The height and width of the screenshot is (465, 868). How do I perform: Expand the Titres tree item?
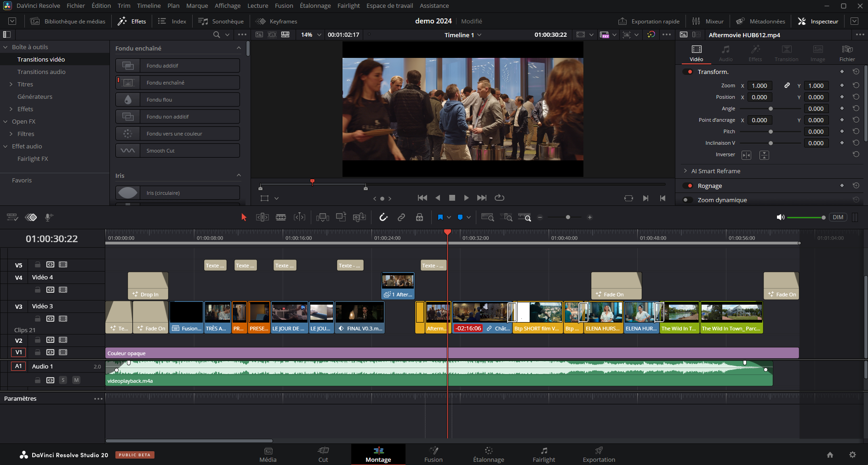point(11,84)
